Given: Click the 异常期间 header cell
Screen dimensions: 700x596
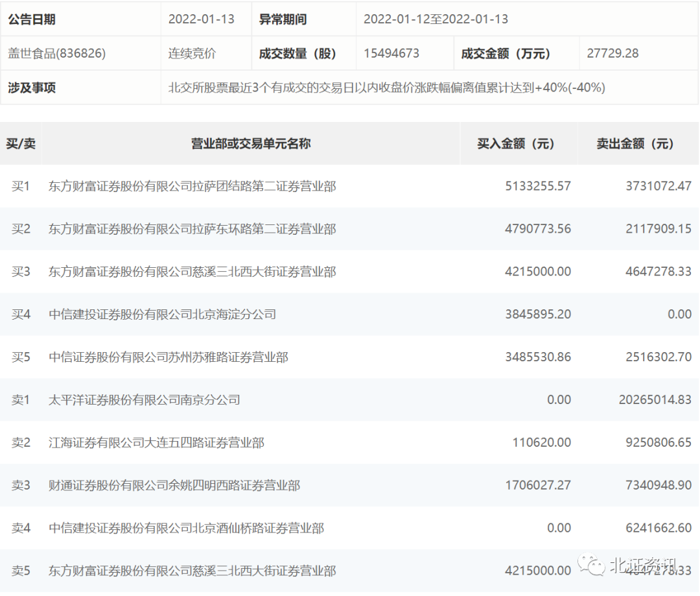Looking at the screenshot, I should (x=303, y=19).
